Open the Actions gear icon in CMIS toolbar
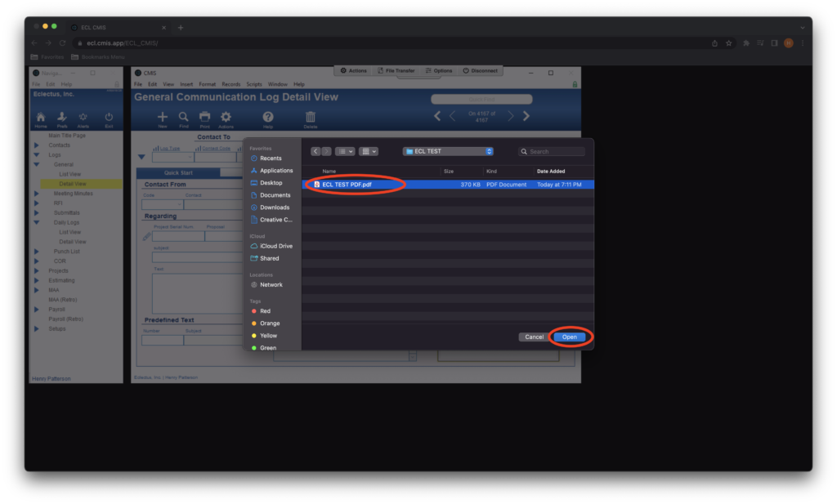Viewport: 837px width, 504px height. tap(226, 118)
